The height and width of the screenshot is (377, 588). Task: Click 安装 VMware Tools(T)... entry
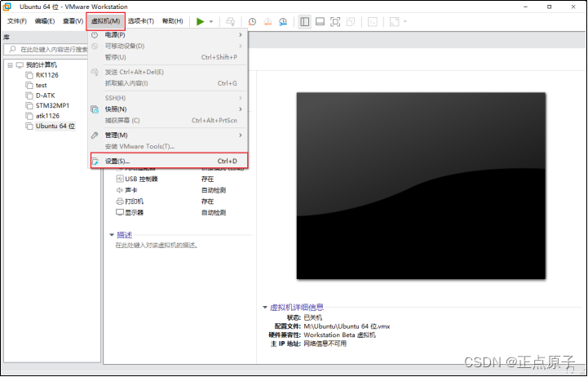click(168, 146)
